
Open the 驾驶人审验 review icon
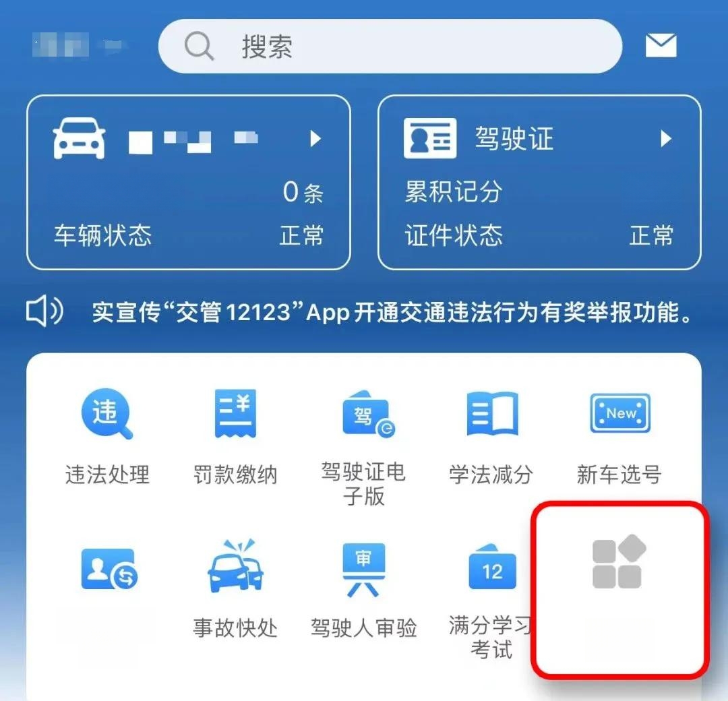pos(363,569)
